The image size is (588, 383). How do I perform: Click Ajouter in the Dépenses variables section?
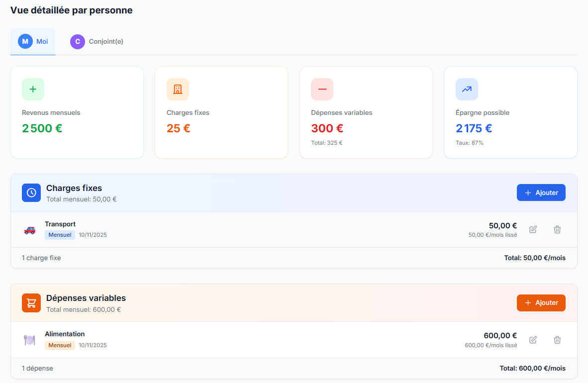point(541,302)
